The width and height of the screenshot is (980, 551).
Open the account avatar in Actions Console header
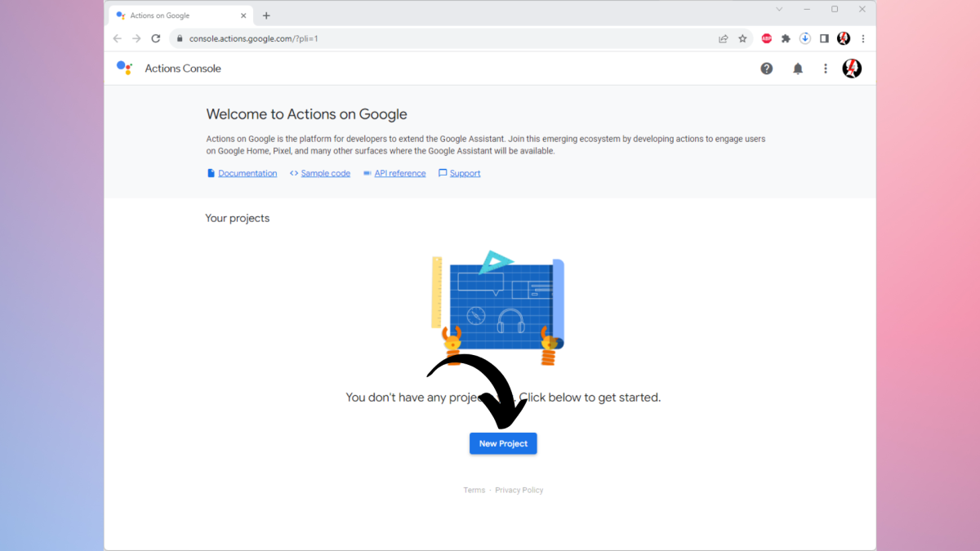pyautogui.click(x=852, y=69)
